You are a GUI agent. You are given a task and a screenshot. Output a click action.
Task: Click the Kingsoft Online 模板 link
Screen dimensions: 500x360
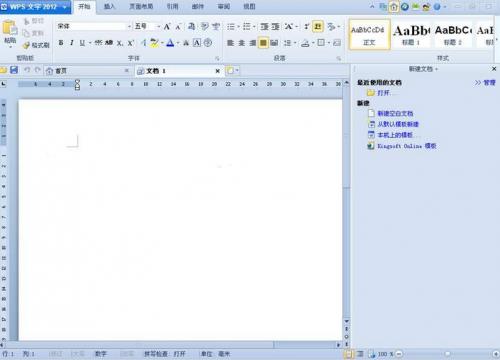(x=407, y=146)
